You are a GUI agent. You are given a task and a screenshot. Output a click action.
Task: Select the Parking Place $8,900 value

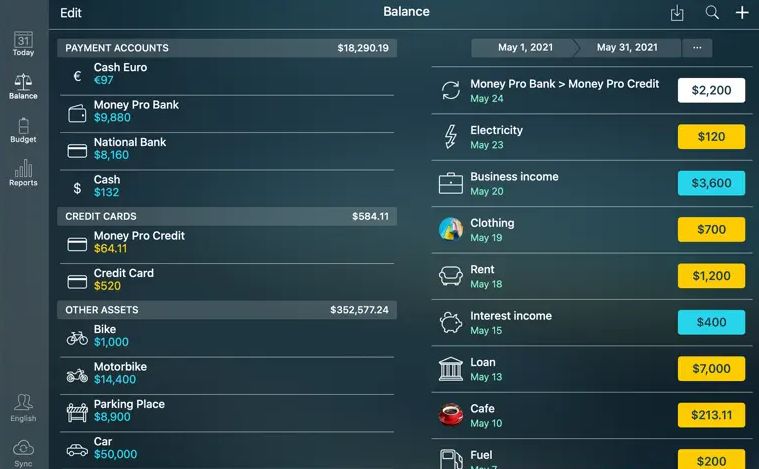pos(112,416)
